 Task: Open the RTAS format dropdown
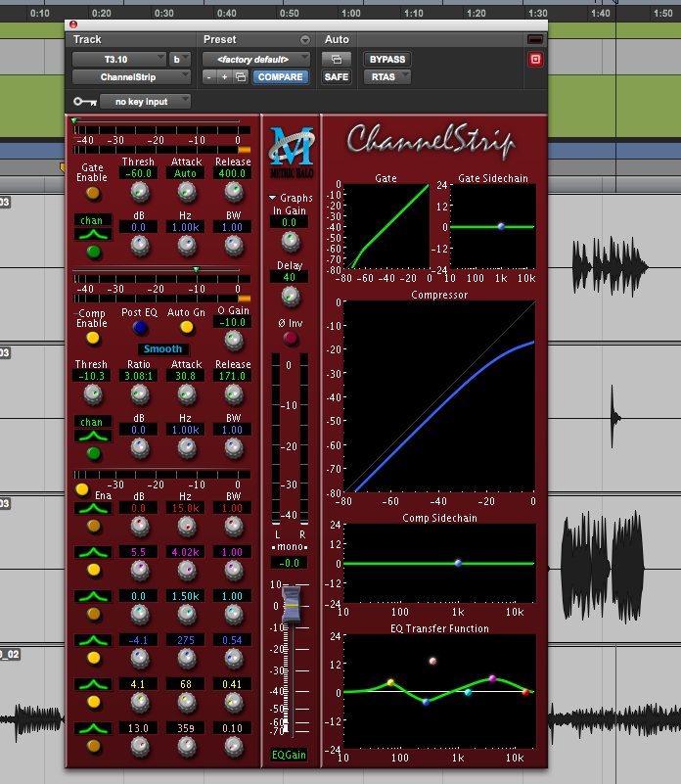[387, 77]
